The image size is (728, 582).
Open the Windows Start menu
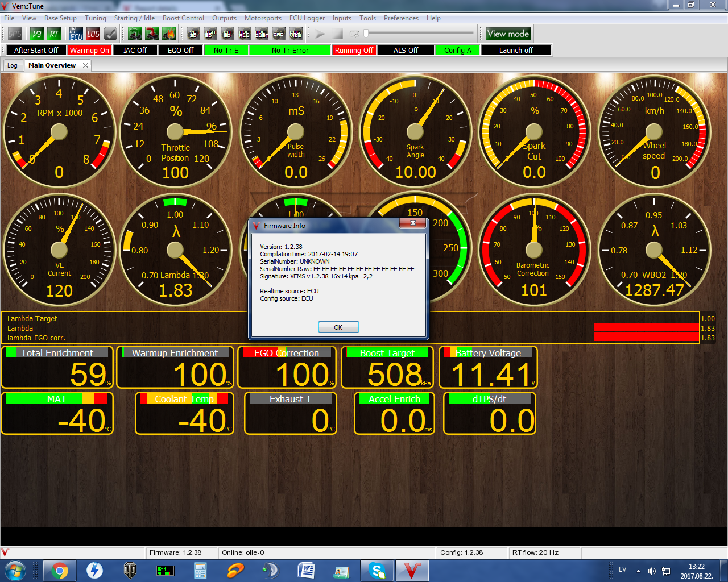point(15,571)
